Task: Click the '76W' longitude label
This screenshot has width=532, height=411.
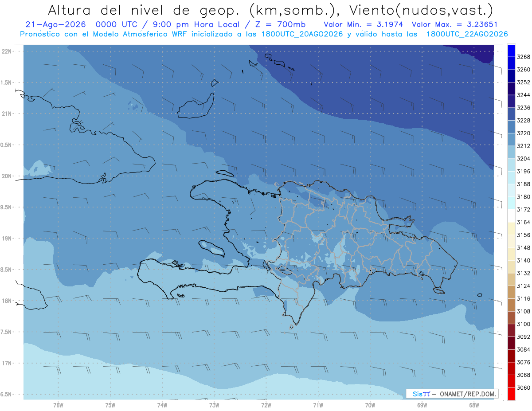Action: click(x=58, y=405)
